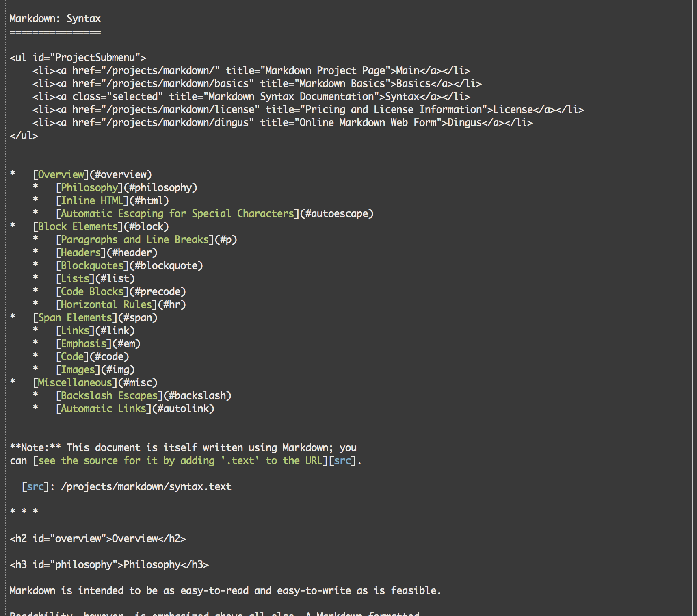Viewport: 697px width, 616px height.
Task: Click the [Overview] link text in the list
Action: coord(61,175)
